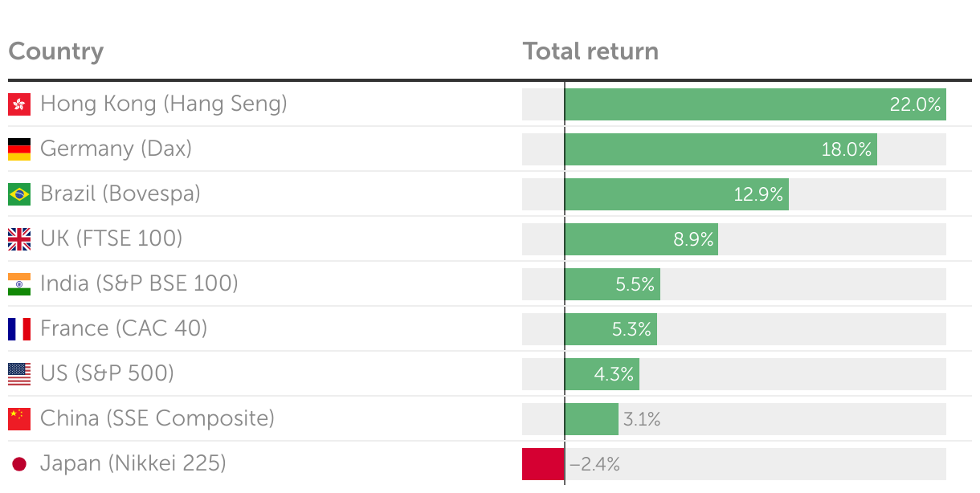Click the France tricolor flag icon

click(19, 329)
